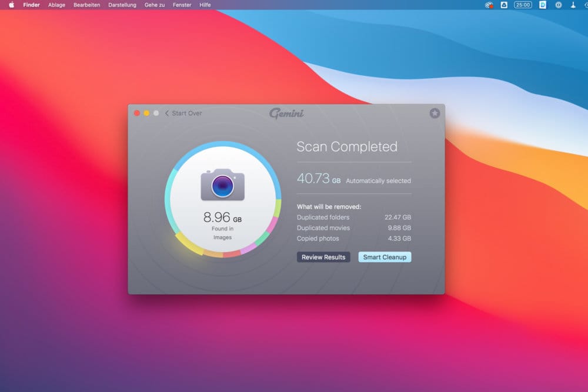Go back with Start Over
Viewport: 588px width, 392px height.
coord(187,113)
